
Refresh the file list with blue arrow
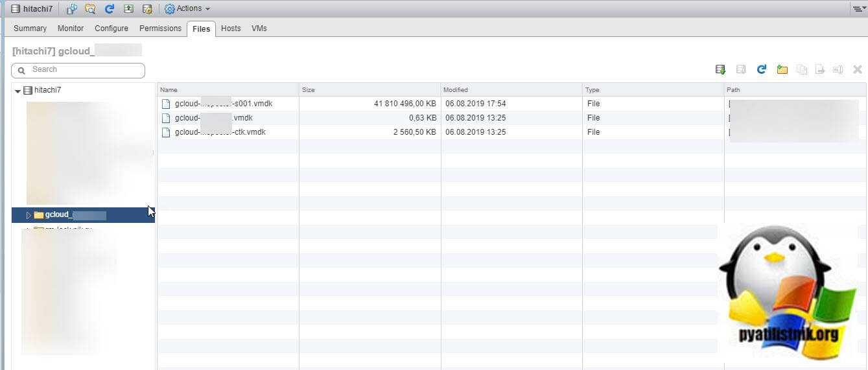(x=762, y=69)
